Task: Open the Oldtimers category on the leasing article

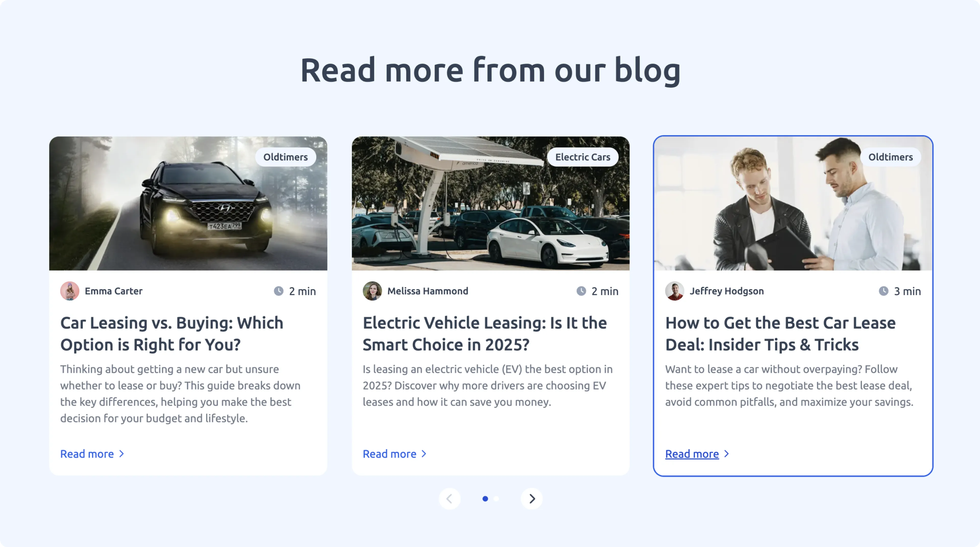Action: pyautogui.click(x=286, y=157)
